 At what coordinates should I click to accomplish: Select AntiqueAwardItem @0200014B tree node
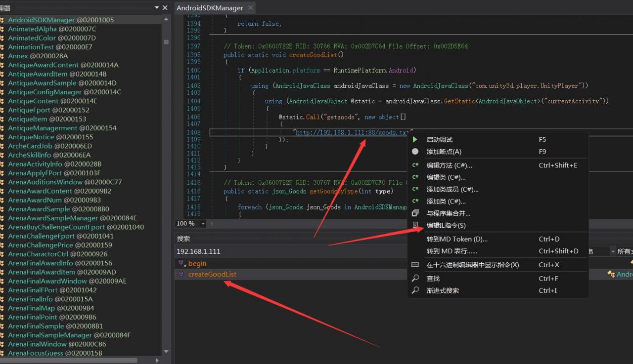point(57,74)
